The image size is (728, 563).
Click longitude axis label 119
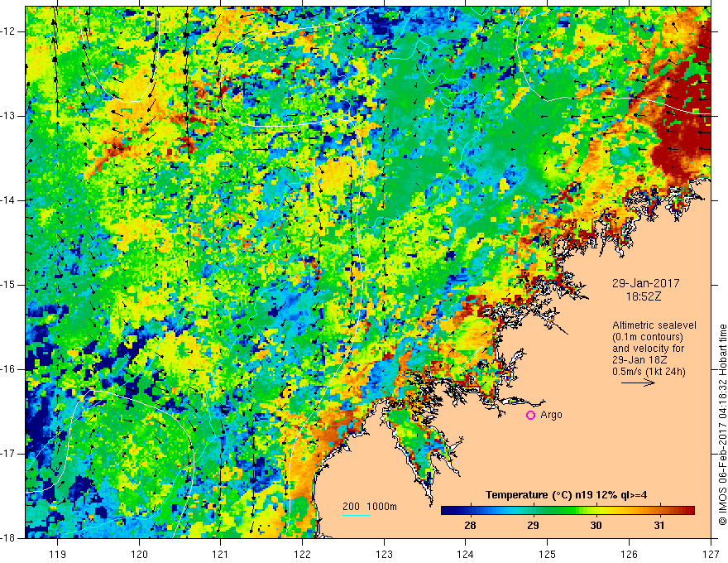[58, 554]
